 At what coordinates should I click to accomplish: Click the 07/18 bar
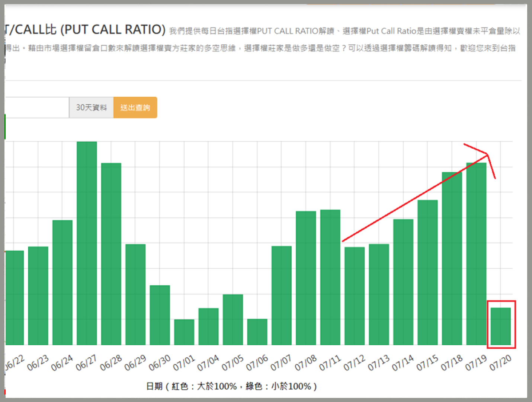point(452,258)
